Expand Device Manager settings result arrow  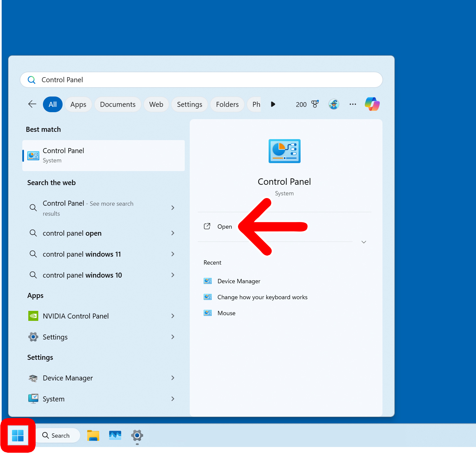pos(173,378)
